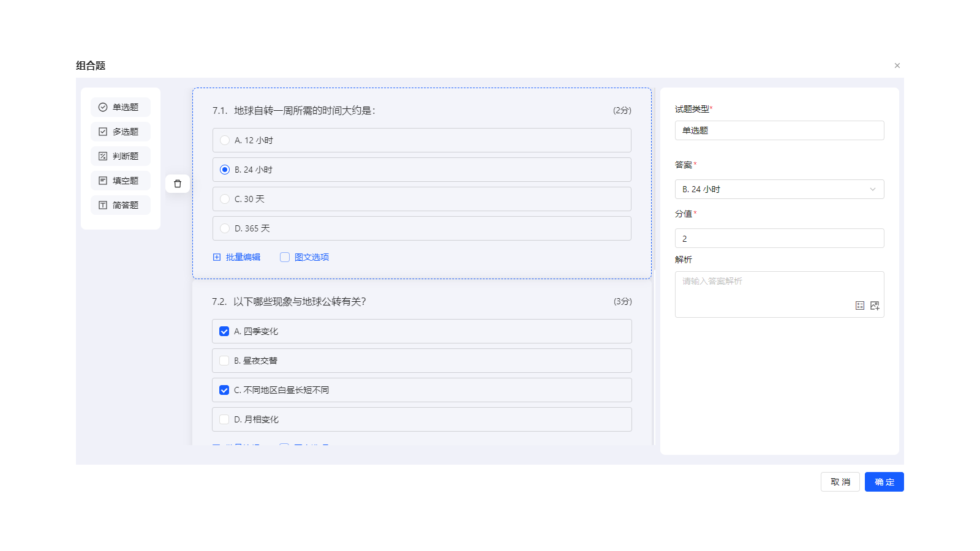980x551 pixels.
Task: Edit the 分值 score input field
Action: point(779,238)
